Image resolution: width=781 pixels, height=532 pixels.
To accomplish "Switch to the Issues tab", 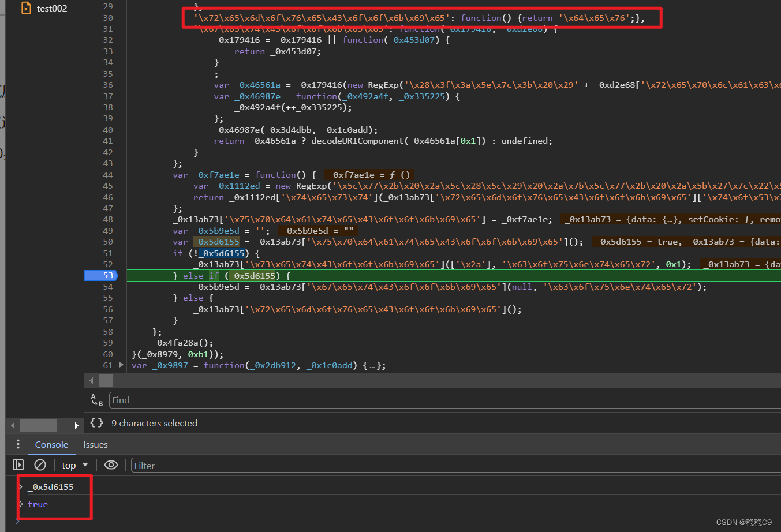I will coord(95,444).
